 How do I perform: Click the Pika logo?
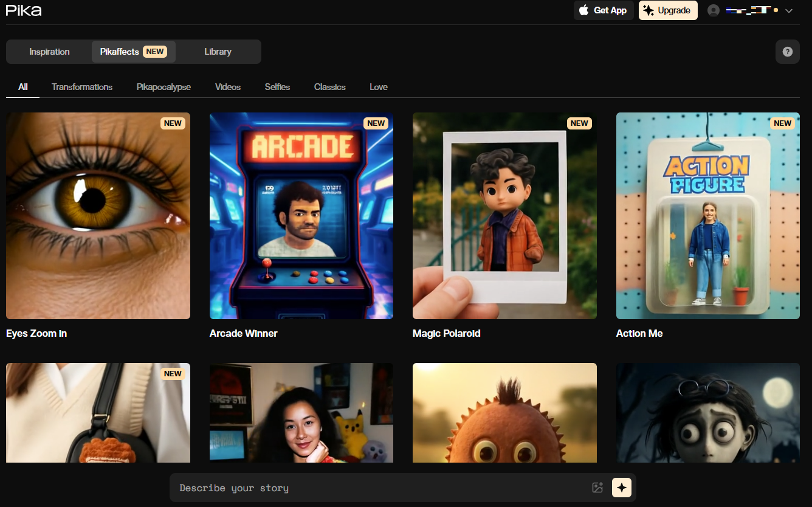[24, 10]
